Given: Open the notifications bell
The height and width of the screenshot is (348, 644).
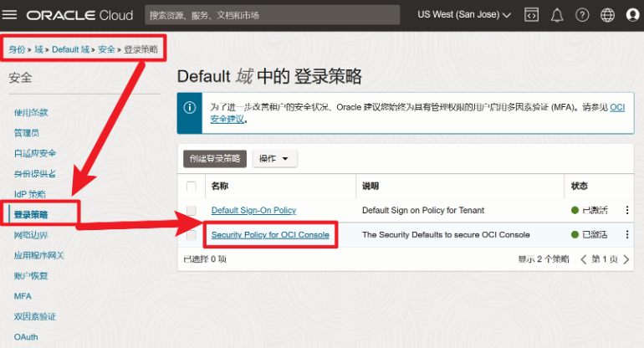Looking at the screenshot, I should tap(556, 15).
